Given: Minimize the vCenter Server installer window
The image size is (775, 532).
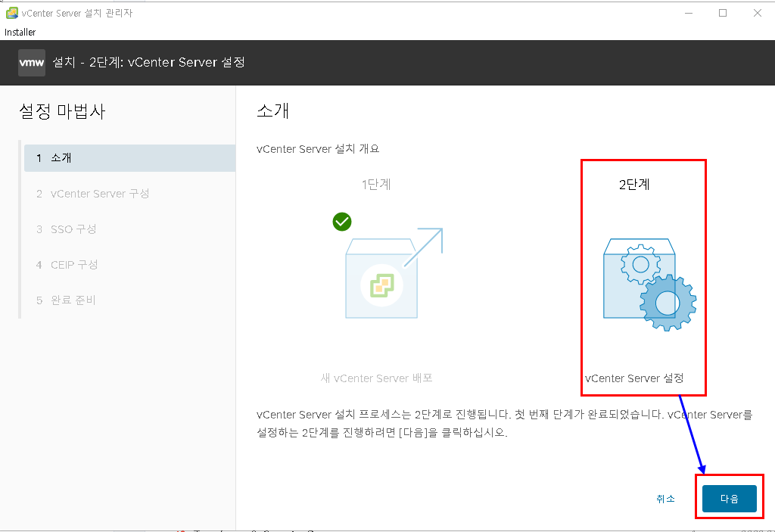Looking at the screenshot, I should [689, 14].
